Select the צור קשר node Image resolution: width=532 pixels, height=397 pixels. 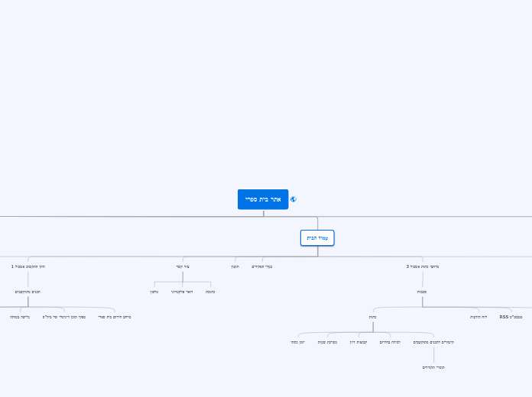(183, 266)
